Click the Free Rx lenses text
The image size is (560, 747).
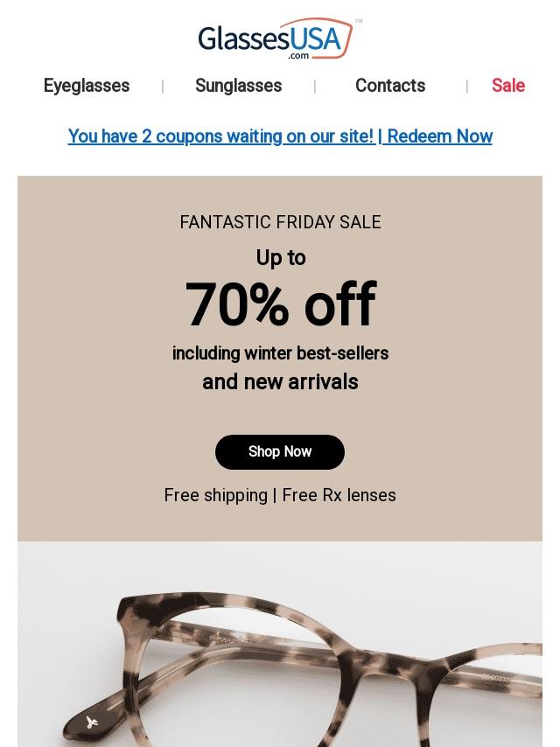tap(339, 495)
